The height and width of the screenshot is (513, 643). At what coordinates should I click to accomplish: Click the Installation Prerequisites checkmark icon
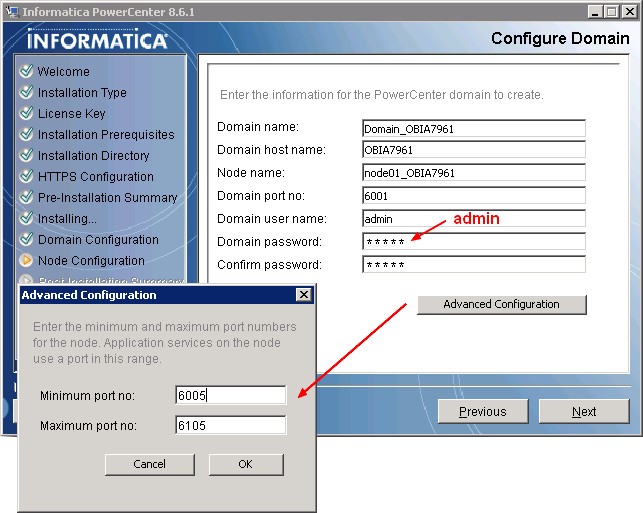coord(26,135)
